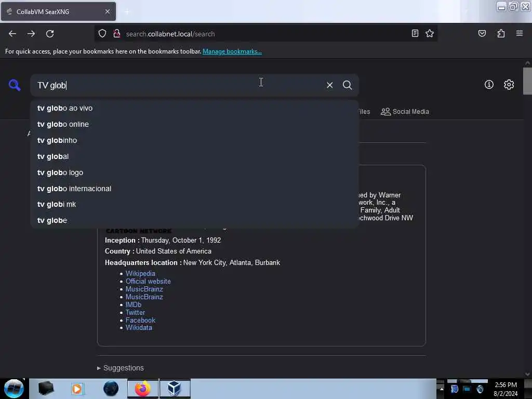Select the Firefox taskbar button
The width and height of the screenshot is (532, 399).
143,389
